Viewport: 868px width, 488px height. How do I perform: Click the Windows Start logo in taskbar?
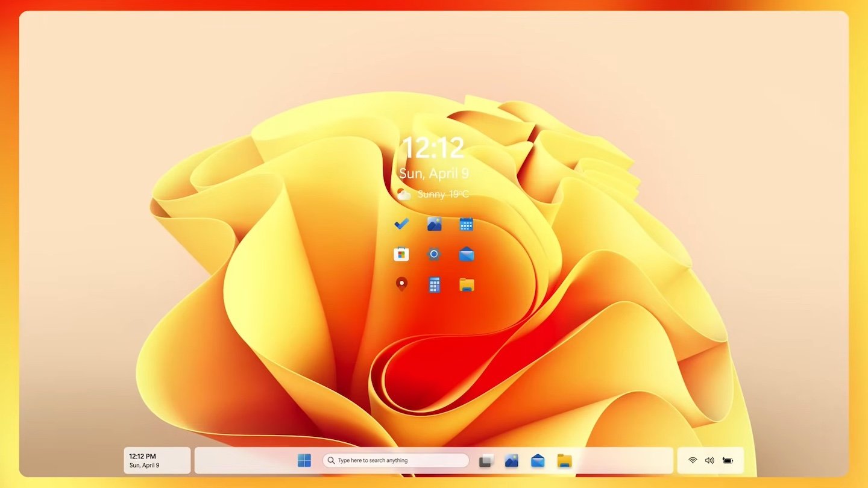(x=304, y=460)
